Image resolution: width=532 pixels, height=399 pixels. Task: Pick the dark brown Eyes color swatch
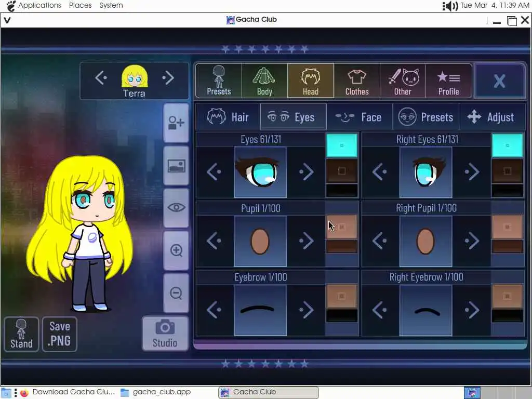point(342,171)
